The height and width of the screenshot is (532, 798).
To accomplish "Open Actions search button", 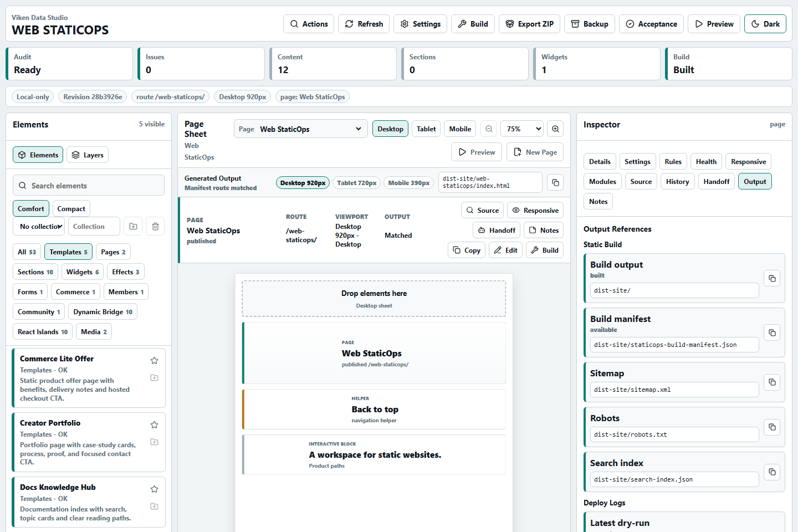I will point(309,24).
